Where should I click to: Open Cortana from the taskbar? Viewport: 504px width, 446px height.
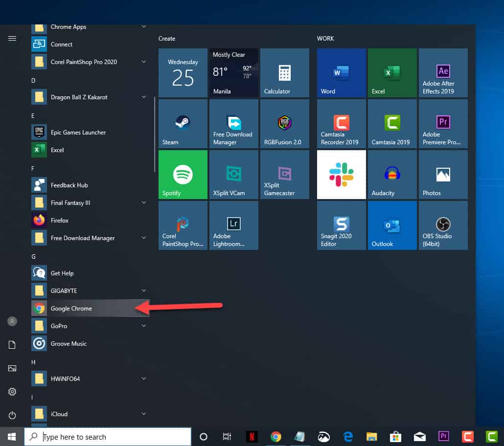pos(204,437)
